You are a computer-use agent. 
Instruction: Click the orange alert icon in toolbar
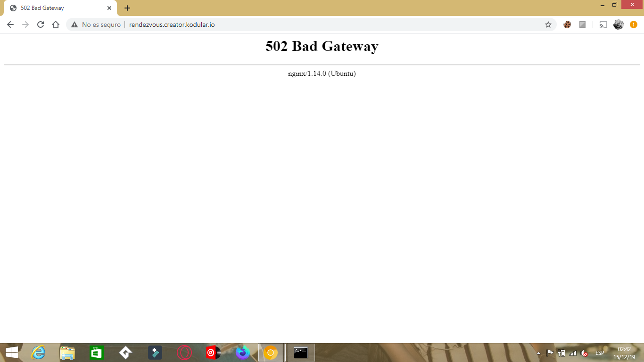tap(634, 25)
